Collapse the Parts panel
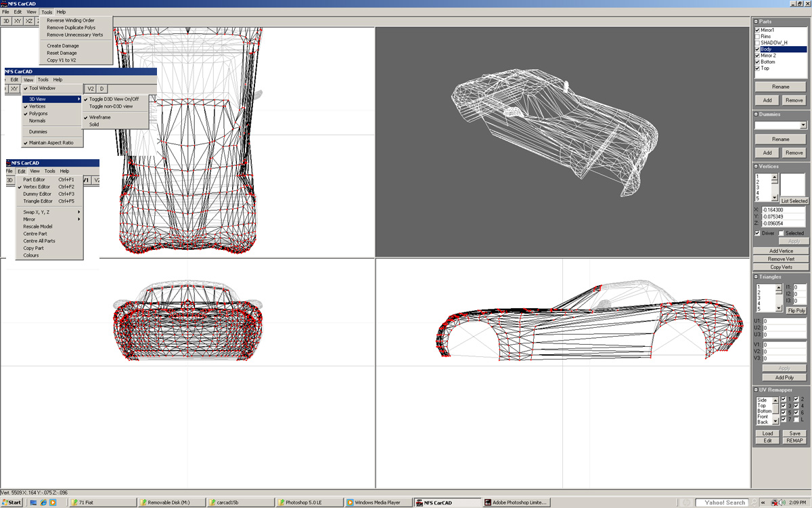Screen dimensions: 812x508 pyautogui.click(x=756, y=22)
